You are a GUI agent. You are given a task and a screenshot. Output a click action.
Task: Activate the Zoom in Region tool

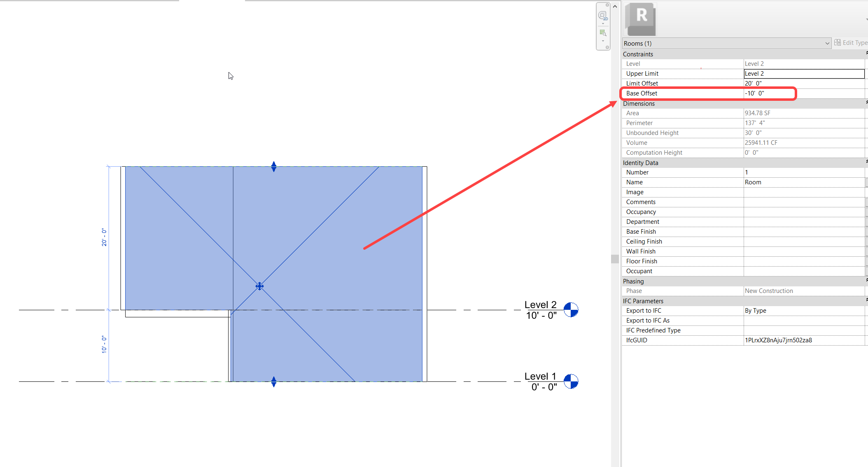coord(603,33)
